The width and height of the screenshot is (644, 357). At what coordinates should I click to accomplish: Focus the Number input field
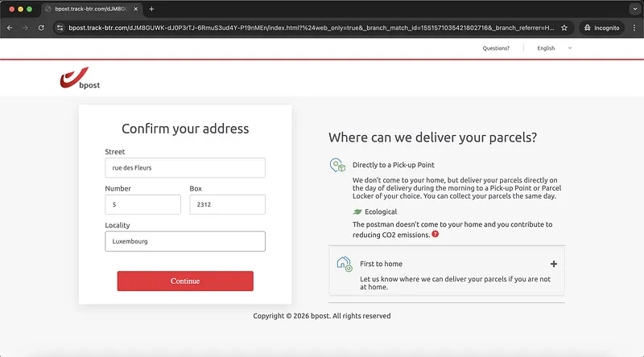click(x=143, y=204)
